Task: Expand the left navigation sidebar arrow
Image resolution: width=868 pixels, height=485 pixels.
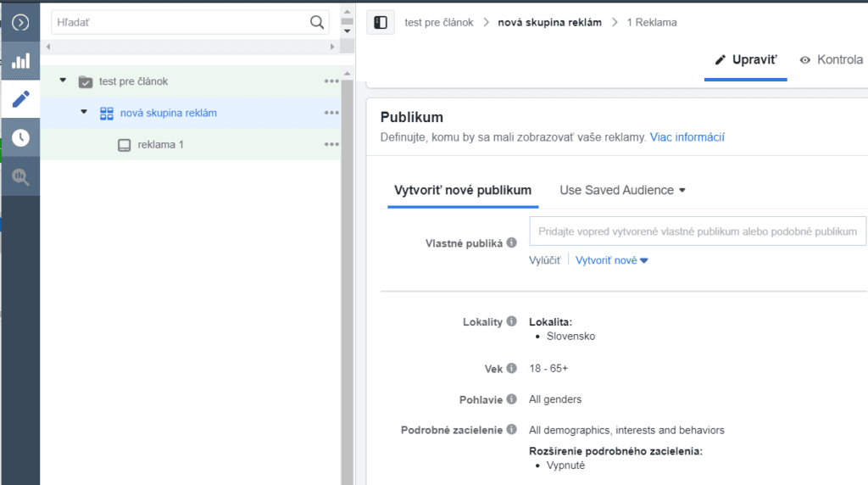Action: 20,23
